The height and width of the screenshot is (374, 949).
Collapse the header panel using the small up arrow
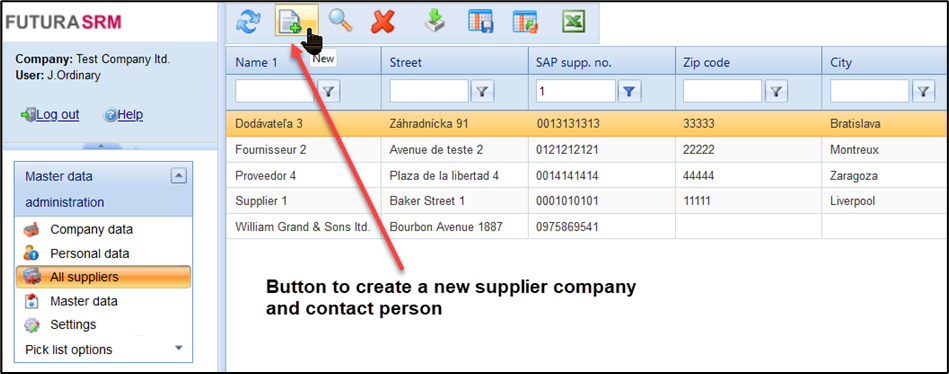tap(101, 146)
